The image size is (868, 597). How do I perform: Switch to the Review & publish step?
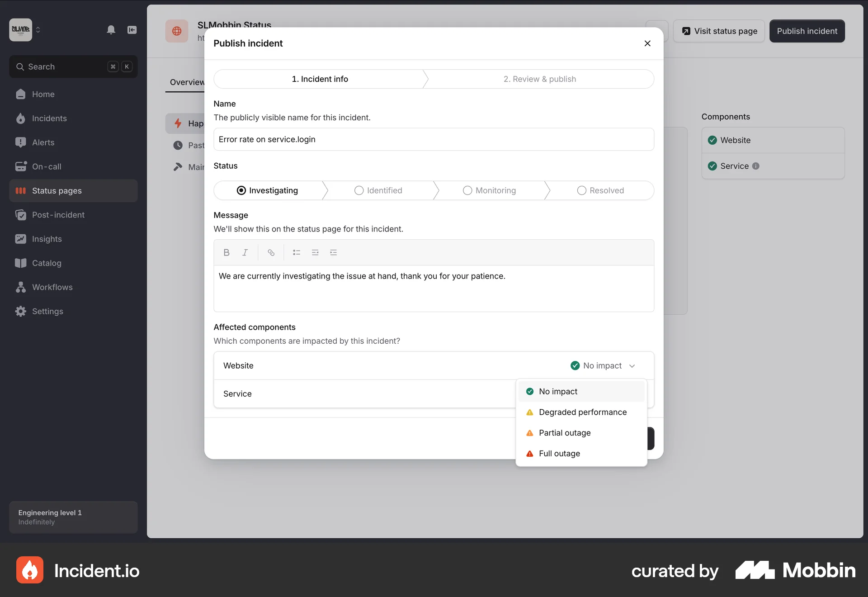540,79
